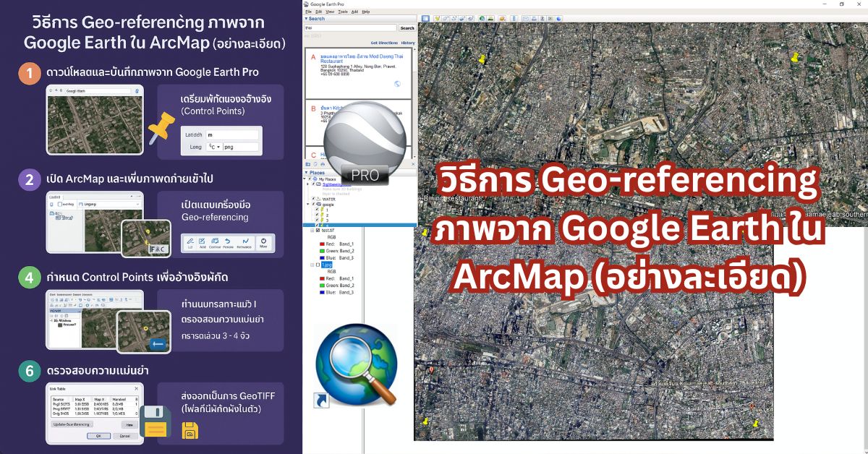Uncheck the test.tif layer checkbox

point(318,231)
